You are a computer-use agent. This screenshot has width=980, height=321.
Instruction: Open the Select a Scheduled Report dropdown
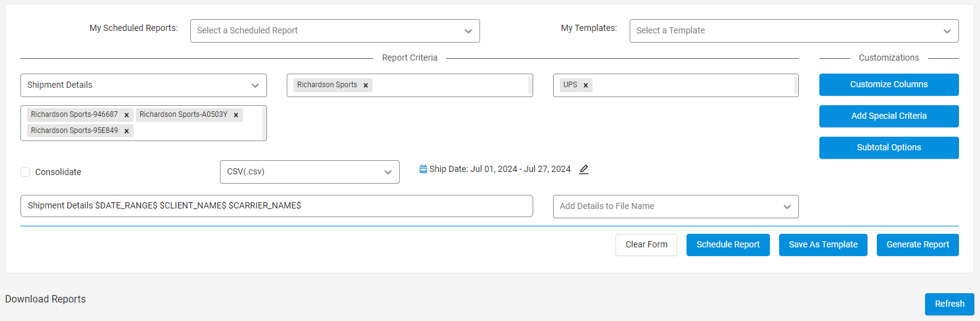point(335,31)
